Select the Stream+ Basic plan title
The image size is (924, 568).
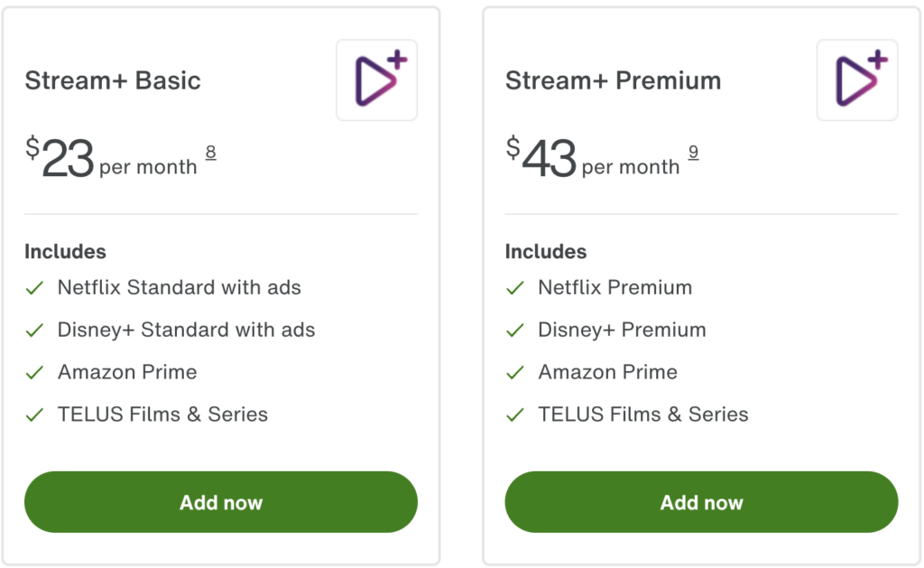click(112, 80)
